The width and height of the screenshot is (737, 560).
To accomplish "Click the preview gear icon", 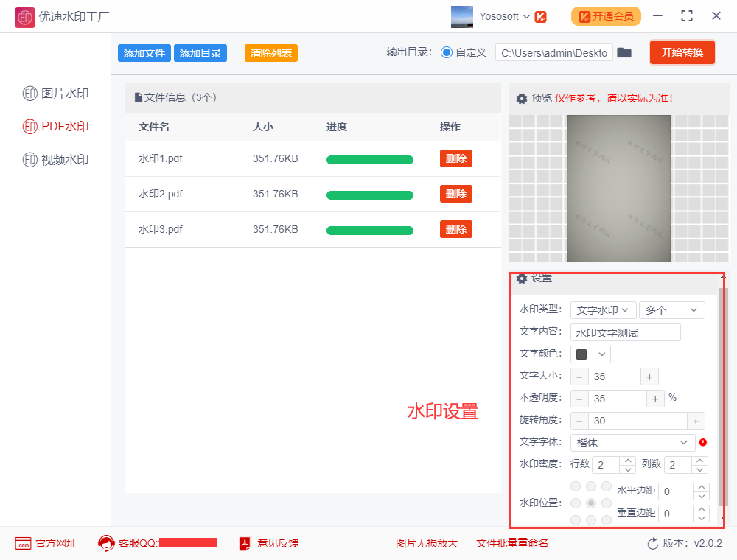I will pyautogui.click(x=522, y=99).
